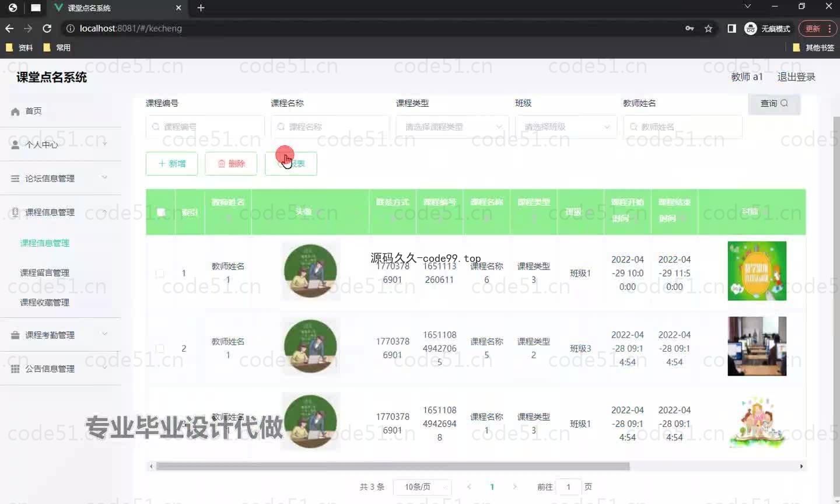Open the saved password key icon
This screenshot has height=504, width=840.
689,28
